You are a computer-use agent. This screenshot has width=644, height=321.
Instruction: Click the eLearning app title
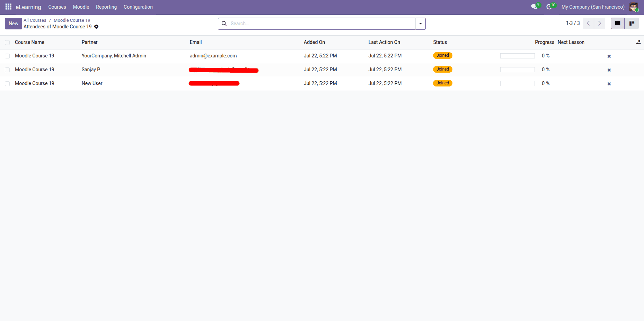tap(28, 7)
